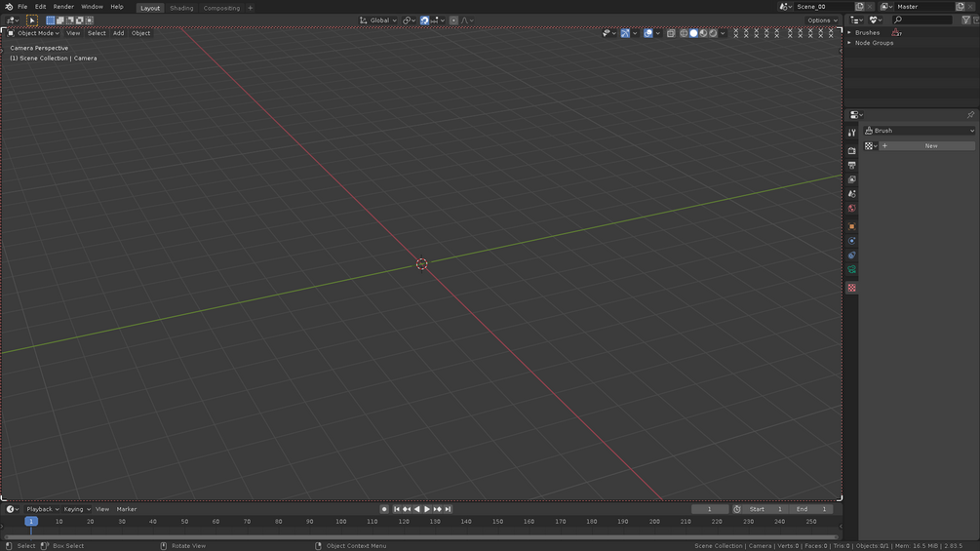980x551 pixels.
Task: Add a new workspace with plus tab
Action: click(250, 8)
